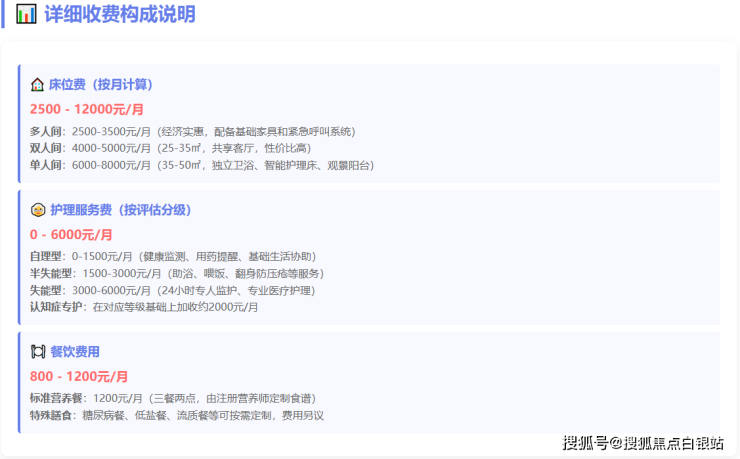
Task: Click the 护理服务费（按评估分级） heading
Action: tap(120, 210)
